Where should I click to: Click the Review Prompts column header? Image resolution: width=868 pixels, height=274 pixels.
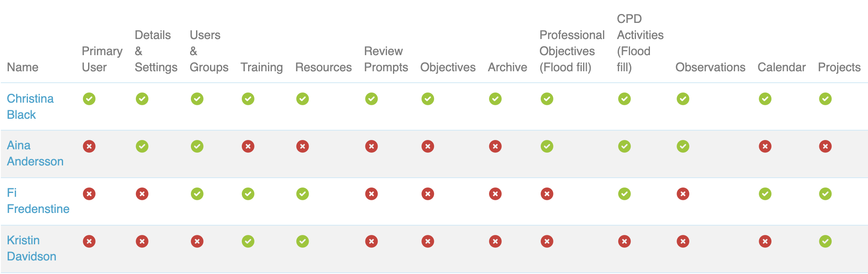point(386,59)
